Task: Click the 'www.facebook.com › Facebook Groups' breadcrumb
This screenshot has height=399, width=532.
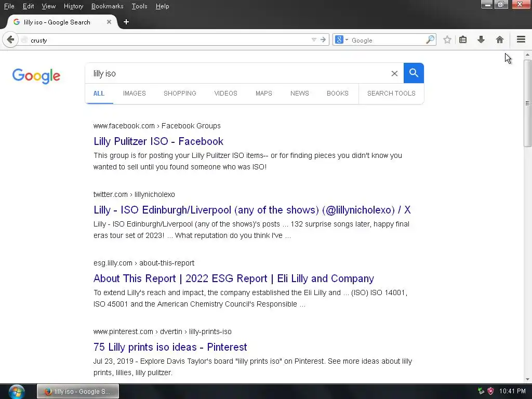Action: point(157,126)
